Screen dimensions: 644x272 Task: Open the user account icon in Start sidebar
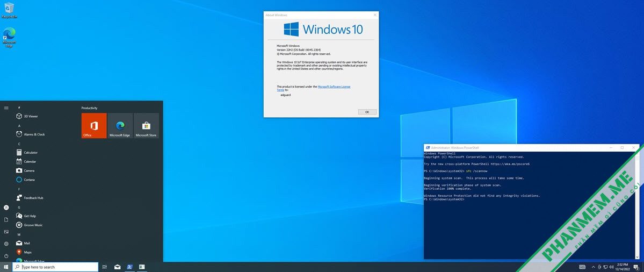[6, 208]
